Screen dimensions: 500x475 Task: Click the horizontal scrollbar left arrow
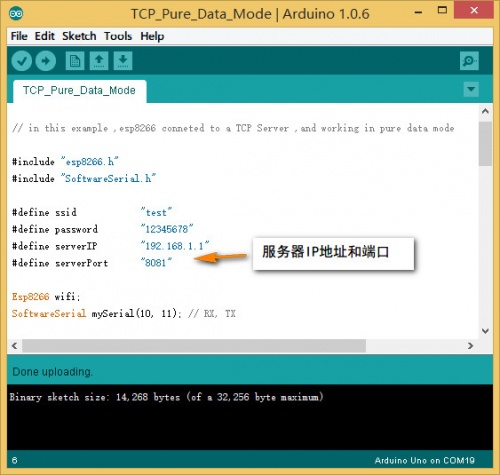pyautogui.click(x=14, y=346)
